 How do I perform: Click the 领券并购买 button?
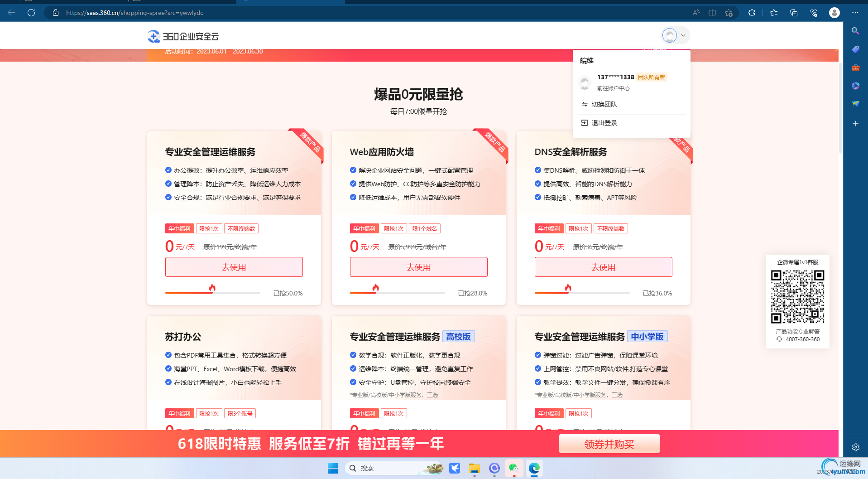click(x=609, y=444)
